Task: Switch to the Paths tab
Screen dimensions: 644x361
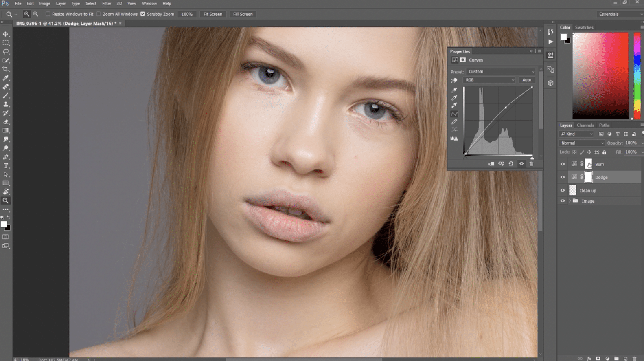Action: coord(604,125)
